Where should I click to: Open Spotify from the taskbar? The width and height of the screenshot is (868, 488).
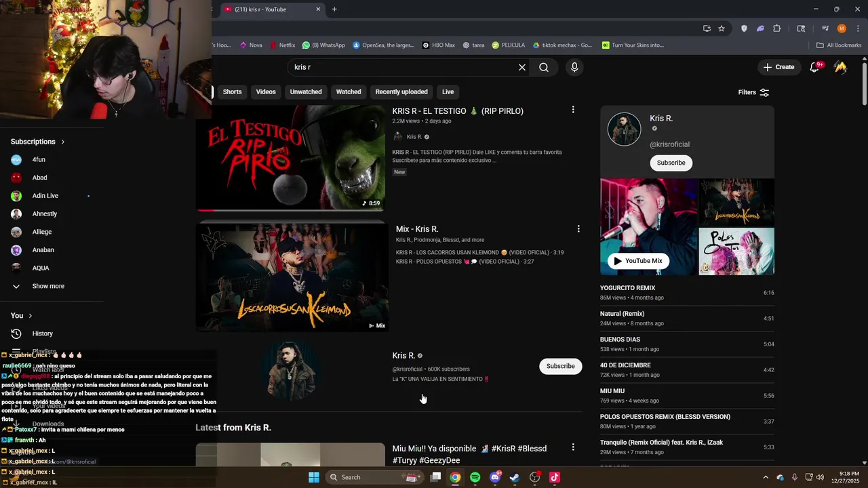point(475,477)
